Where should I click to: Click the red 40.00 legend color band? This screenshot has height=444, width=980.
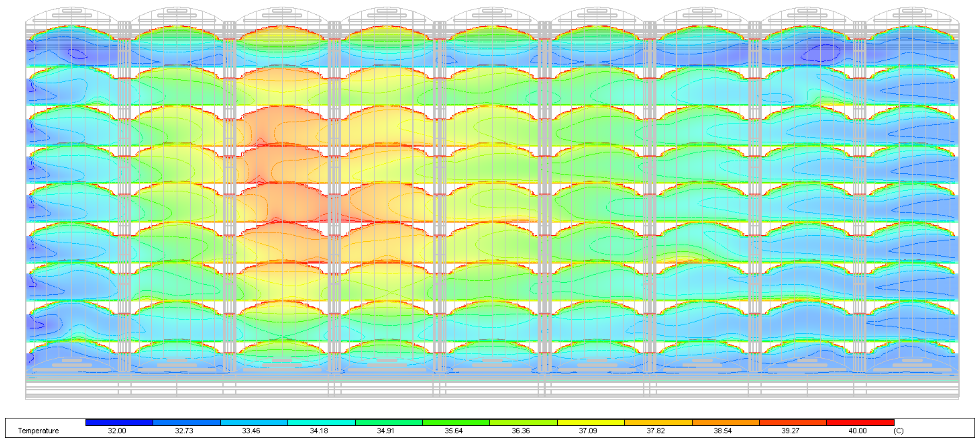tap(860, 422)
